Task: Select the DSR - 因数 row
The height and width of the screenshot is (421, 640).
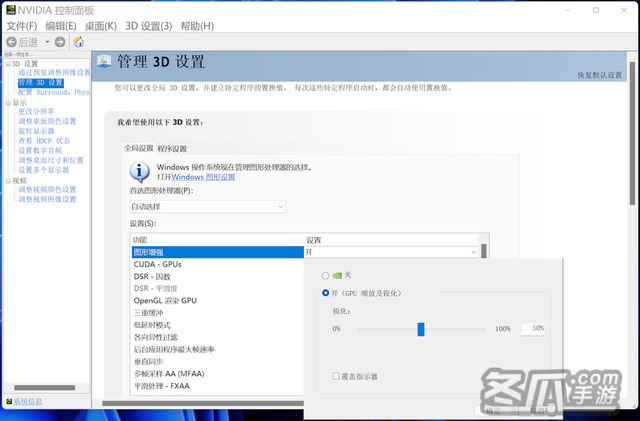Action: click(218, 276)
